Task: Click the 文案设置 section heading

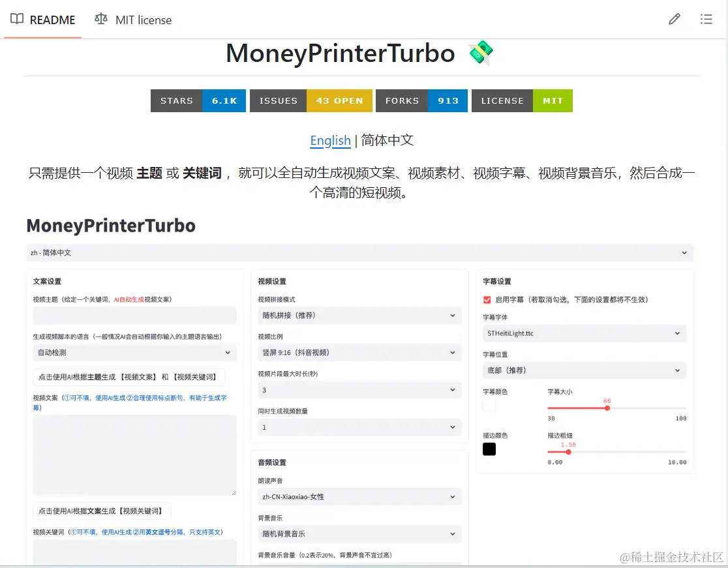Action: coord(47,281)
